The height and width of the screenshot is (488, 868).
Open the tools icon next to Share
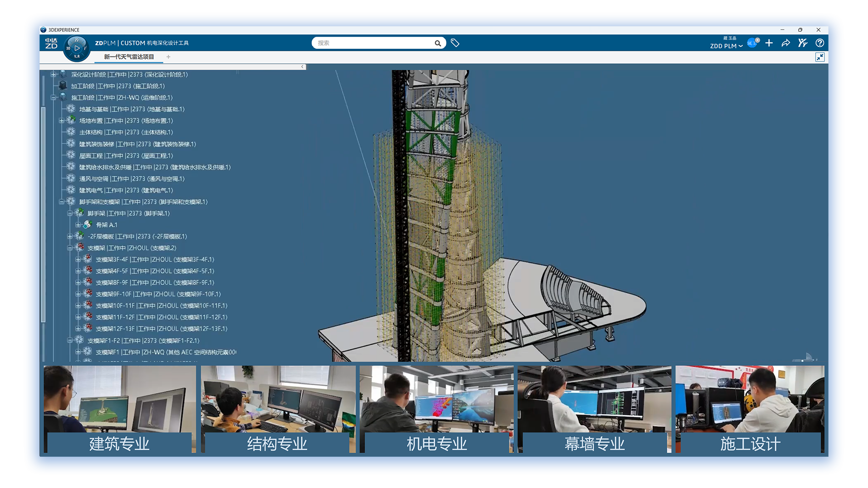click(802, 43)
